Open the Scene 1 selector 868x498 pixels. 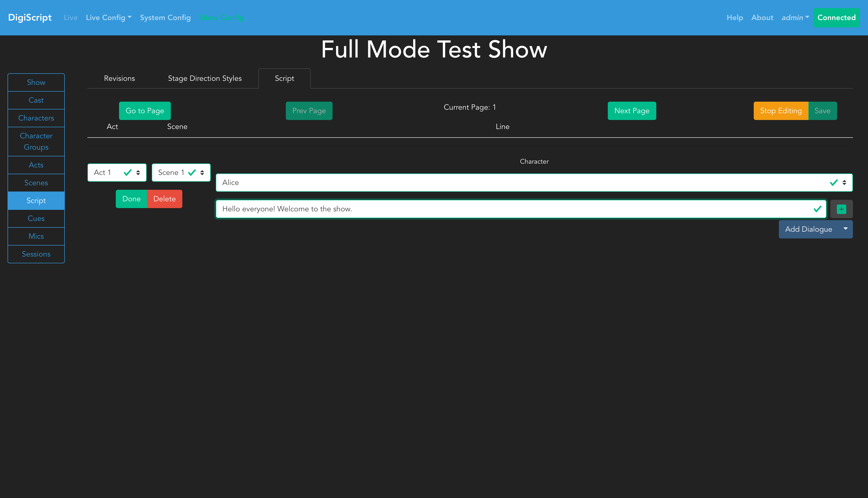point(181,172)
